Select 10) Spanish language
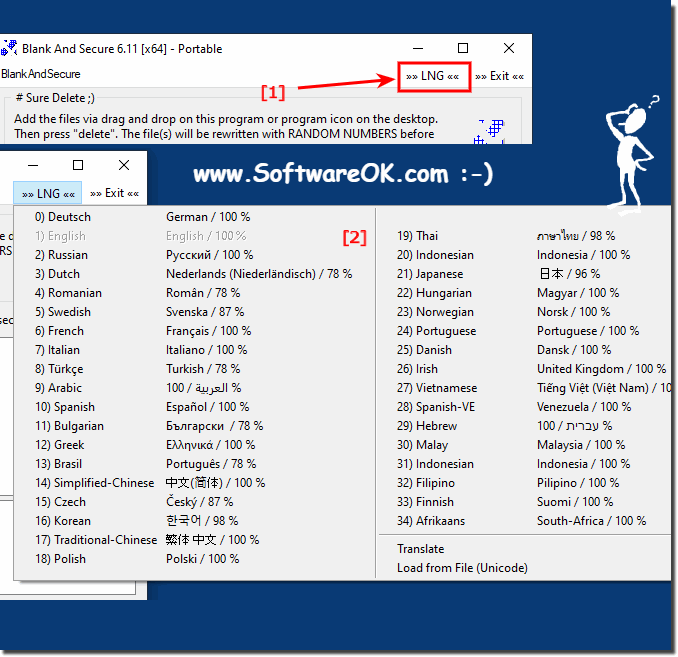Image resolution: width=678 pixels, height=657 pixels. tap(195, 407)
